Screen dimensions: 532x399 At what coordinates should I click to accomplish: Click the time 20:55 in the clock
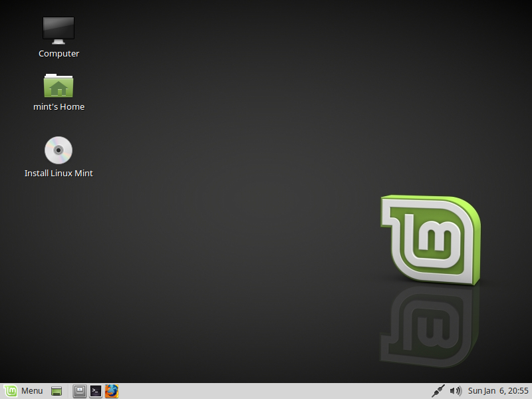517,391
